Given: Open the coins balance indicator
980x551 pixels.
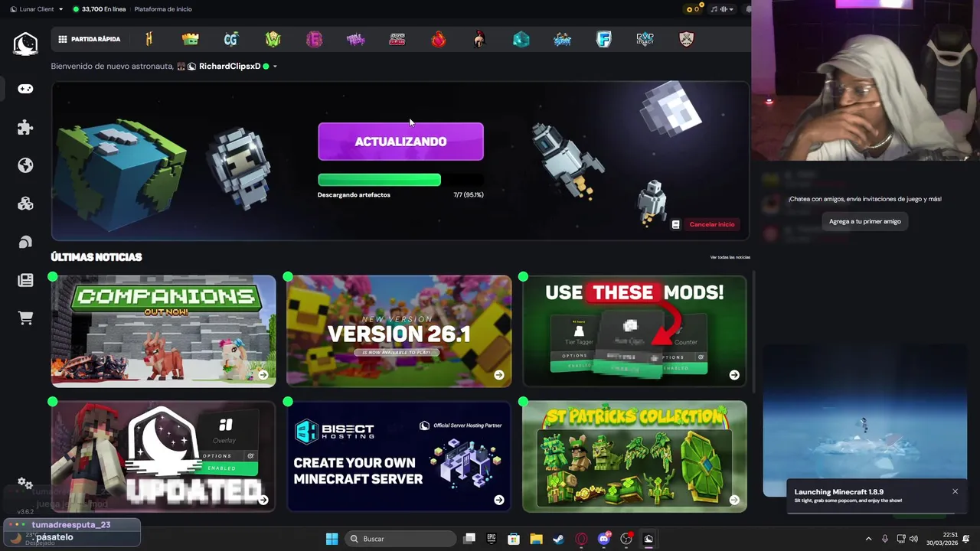Looking at the screenshot, I should [693, 9].
